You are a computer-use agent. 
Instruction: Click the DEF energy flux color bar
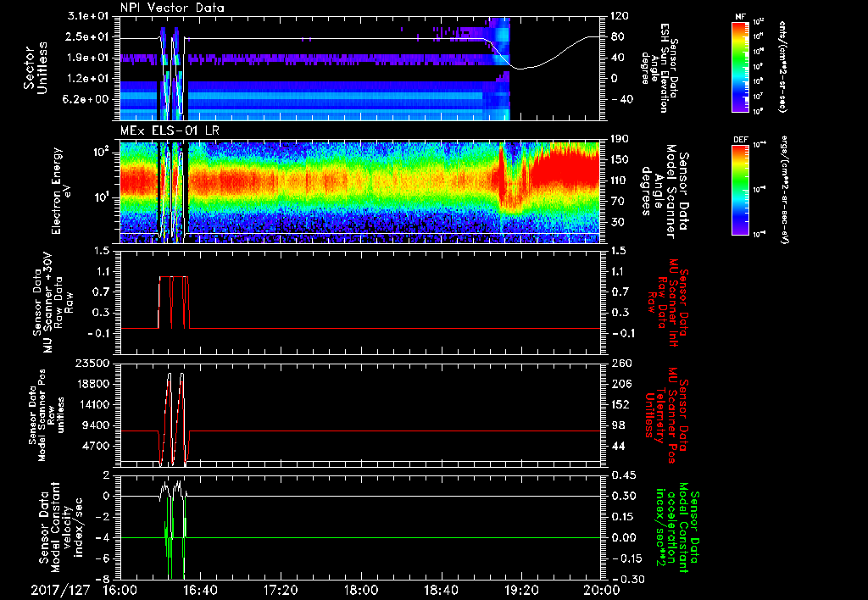pos(741,190)
